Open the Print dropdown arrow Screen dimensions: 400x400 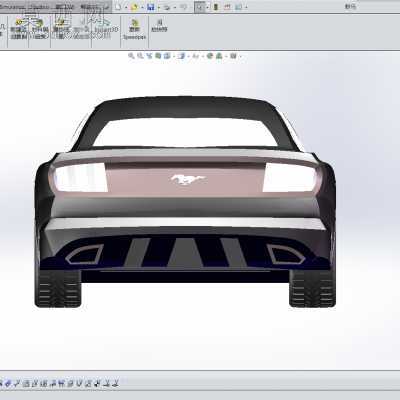tap(175, 7)
